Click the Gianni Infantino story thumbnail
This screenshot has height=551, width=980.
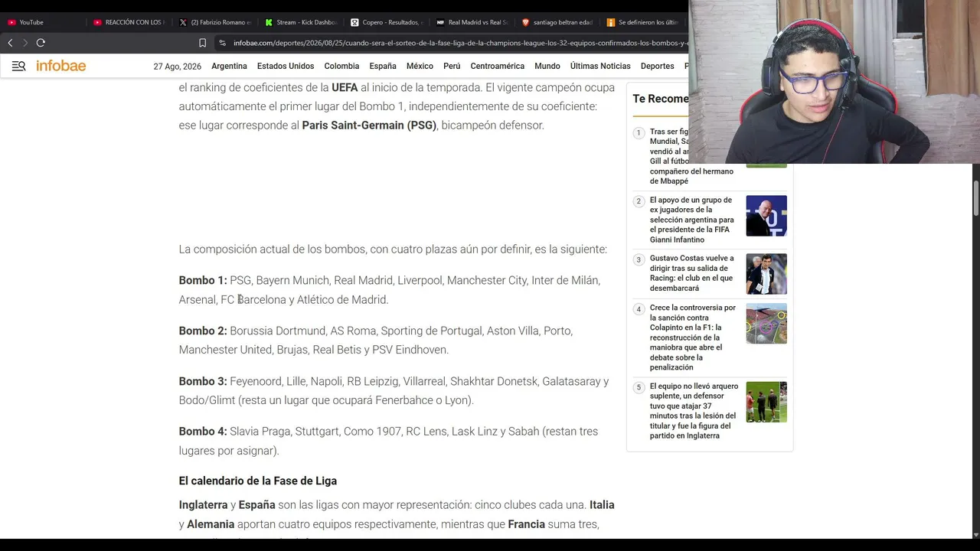pos(766,216)
